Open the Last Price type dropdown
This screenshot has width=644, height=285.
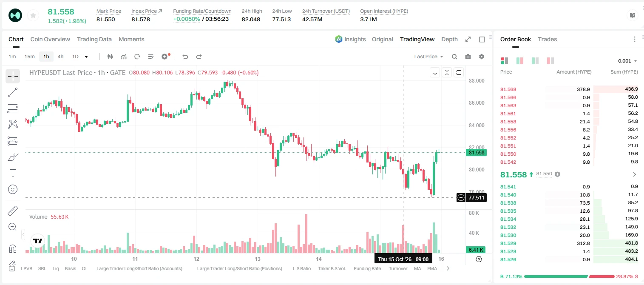click(x=428, y=57)
